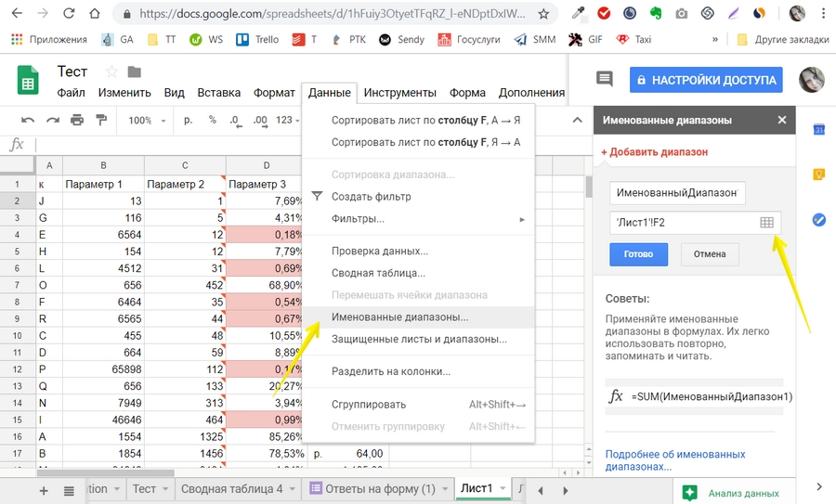Switch to the Сводная таблица 4 sheet tab
836x504 pixels.
point(231,489)
